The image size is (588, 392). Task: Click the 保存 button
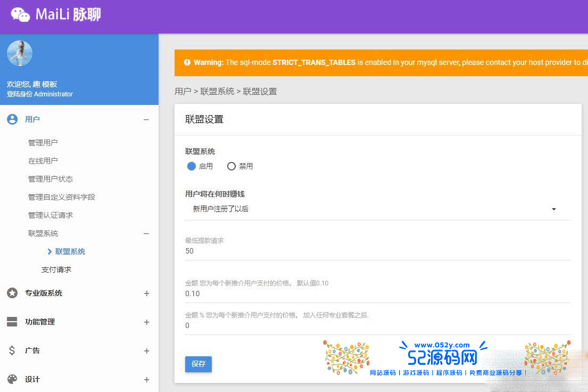[198, 364]
